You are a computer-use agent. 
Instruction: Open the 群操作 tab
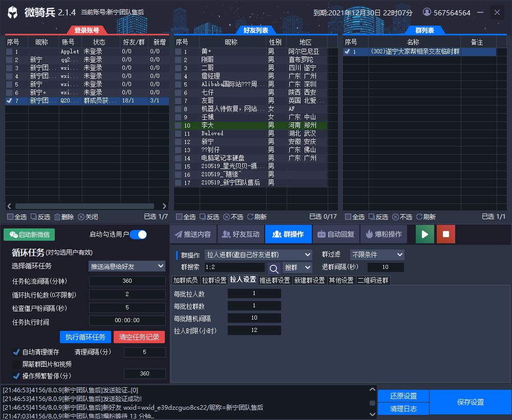click(x=288, y=234)
